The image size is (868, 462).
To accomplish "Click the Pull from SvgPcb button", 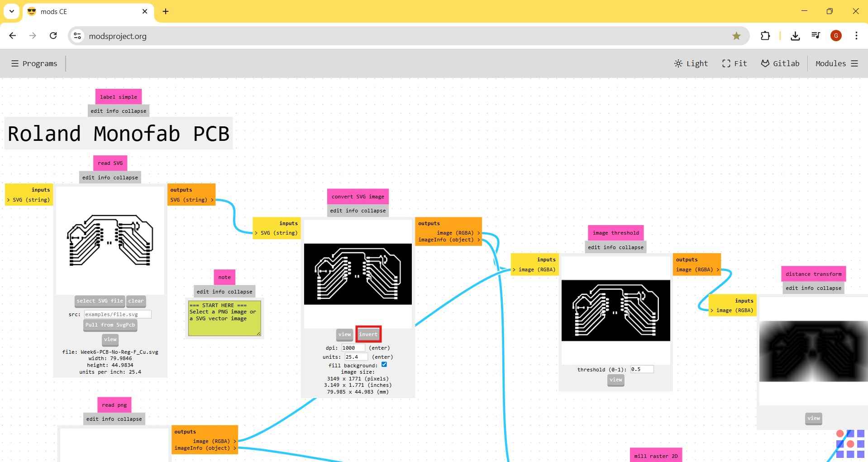I will pyautogui.click(x=110, y=325).
